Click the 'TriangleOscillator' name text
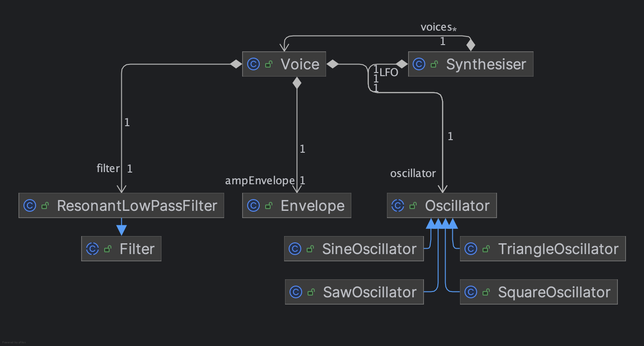The image size is (644, 346). pyautogui.click(x=558, y=249)
